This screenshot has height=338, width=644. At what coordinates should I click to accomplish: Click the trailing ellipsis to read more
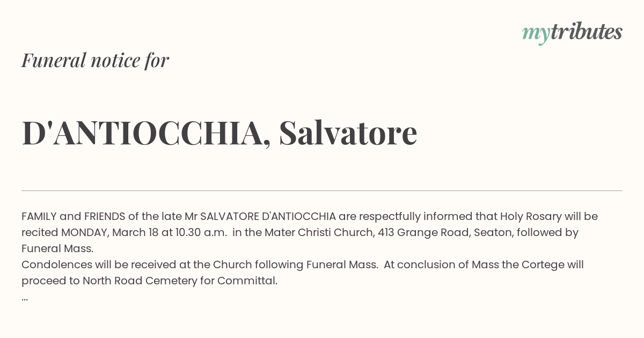click(25, 298)
